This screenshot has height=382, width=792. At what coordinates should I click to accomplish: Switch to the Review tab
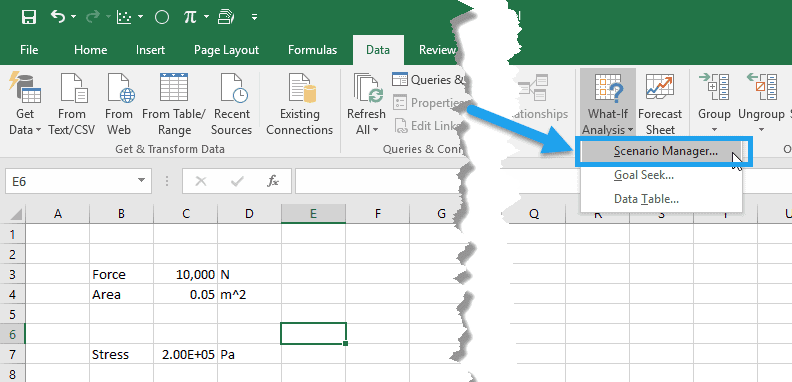tap(436, 50)
